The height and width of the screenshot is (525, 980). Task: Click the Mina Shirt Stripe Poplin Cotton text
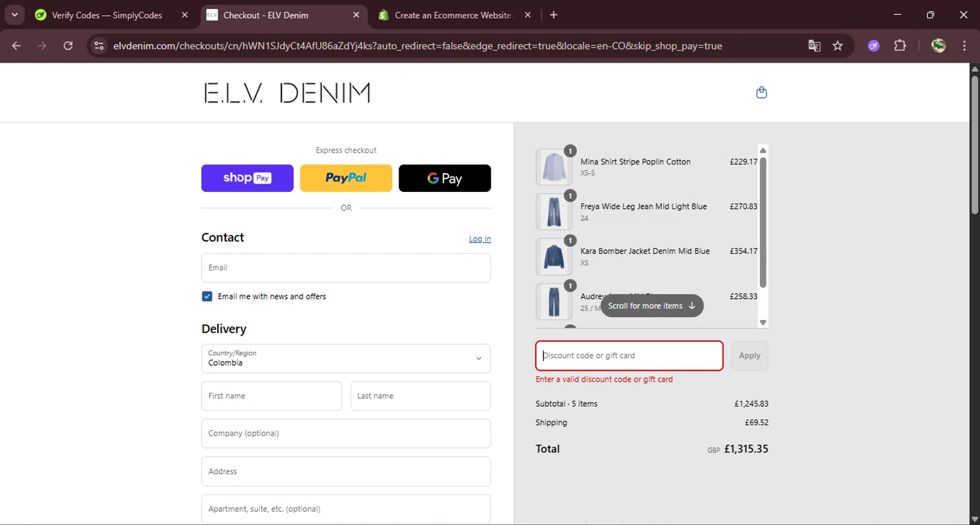click(635, 162)
